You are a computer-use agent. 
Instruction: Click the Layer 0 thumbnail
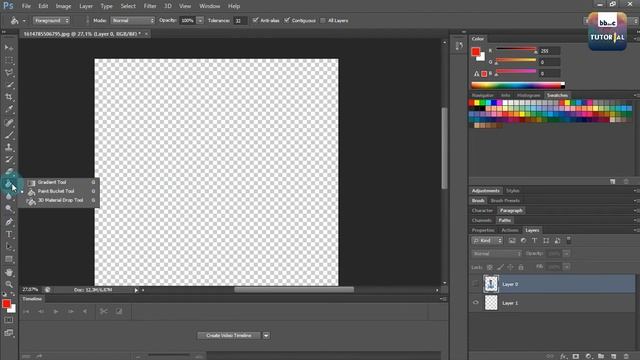[491, 284]
